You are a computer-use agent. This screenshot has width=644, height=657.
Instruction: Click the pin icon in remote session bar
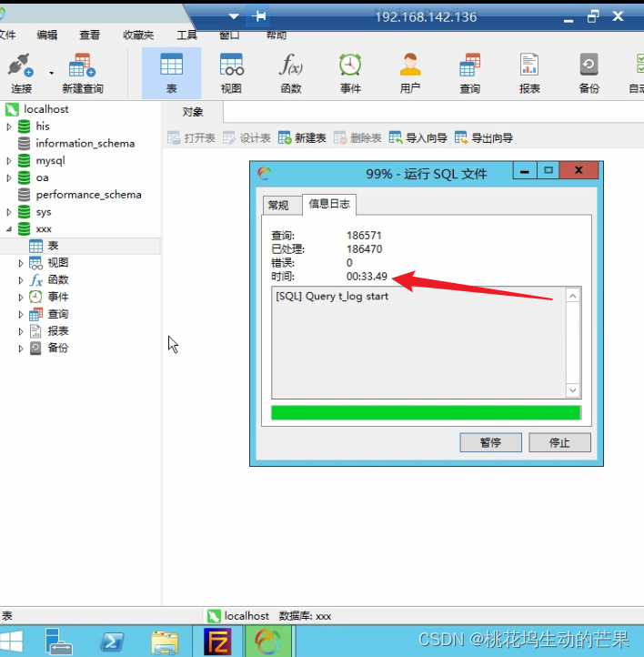[x=259, y=16]
